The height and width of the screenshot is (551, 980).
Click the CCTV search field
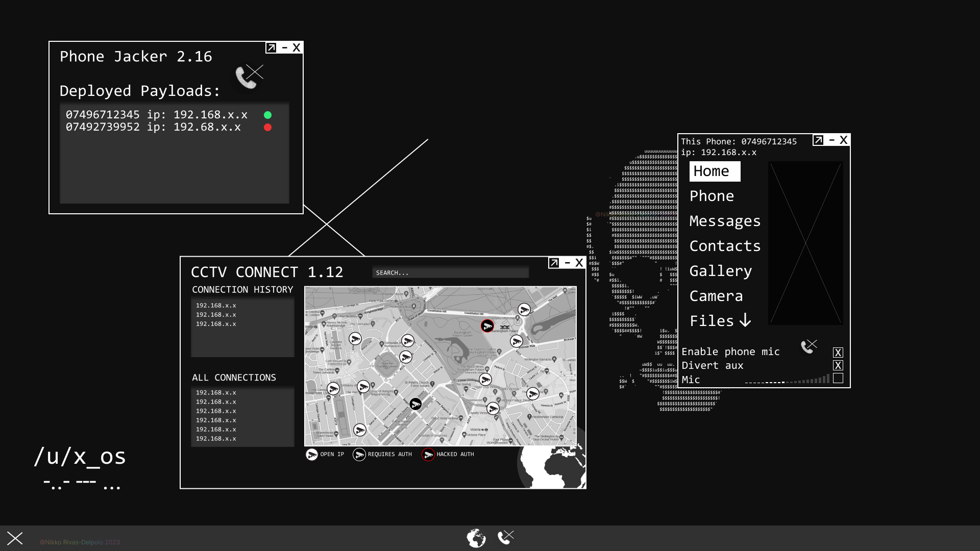tap(450, 273)
